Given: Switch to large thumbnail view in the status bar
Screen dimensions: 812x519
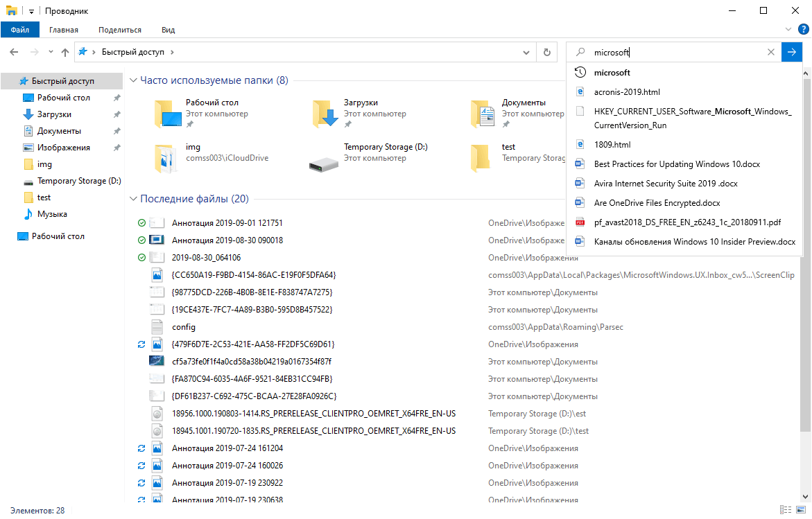Looking at the screenshot, I should [x=800, y=509].
